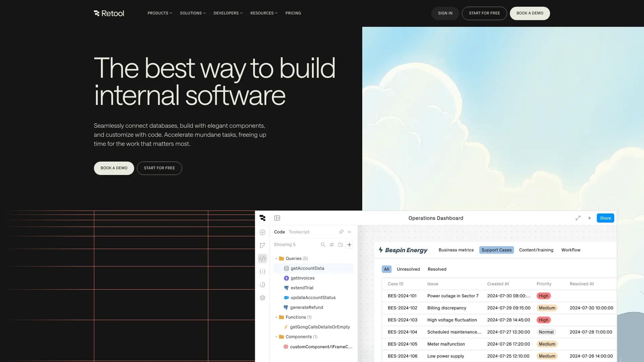Click the blue Share button
Screen dimensions: 644x362
pos(605,218)
